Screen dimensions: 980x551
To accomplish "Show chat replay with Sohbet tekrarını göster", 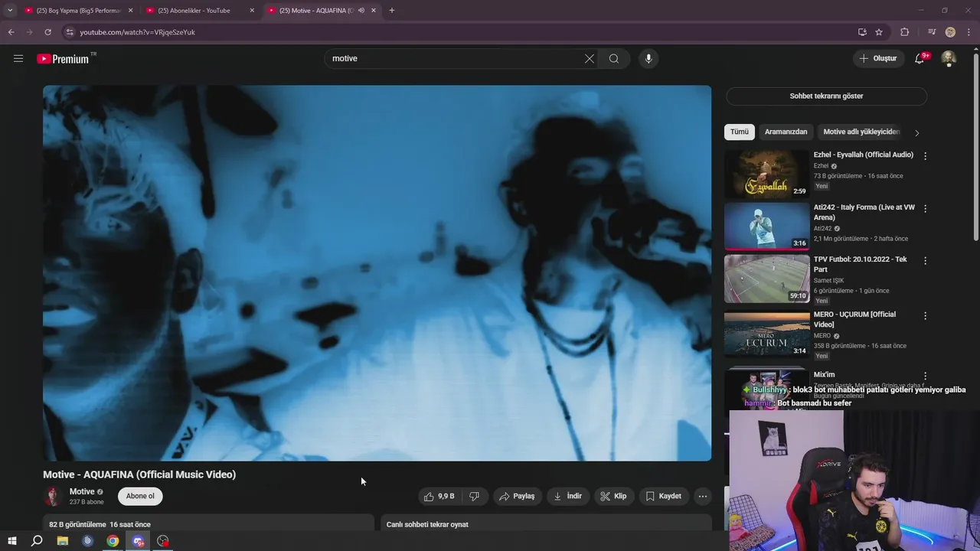I will (x=826, y=96).
